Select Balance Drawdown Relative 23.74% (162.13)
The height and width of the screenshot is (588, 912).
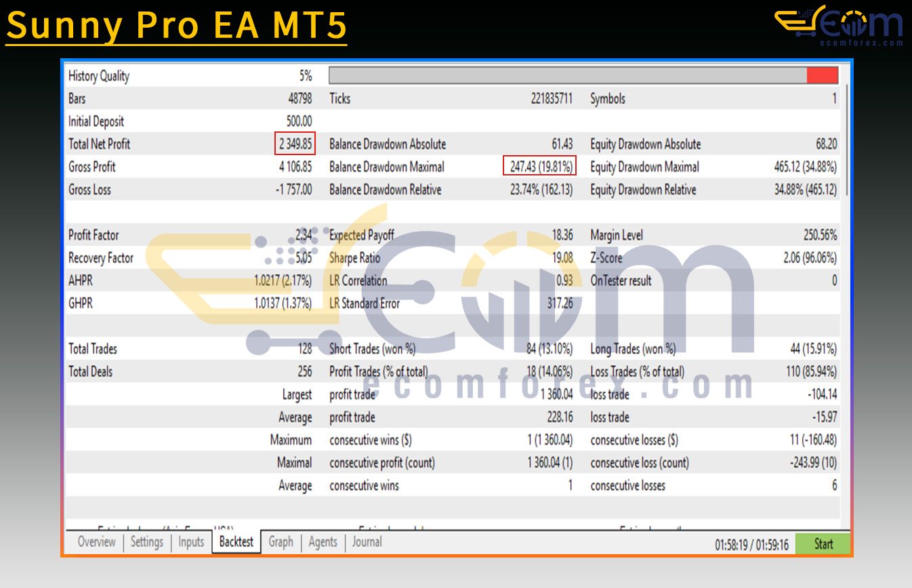(x=541, y=190)
